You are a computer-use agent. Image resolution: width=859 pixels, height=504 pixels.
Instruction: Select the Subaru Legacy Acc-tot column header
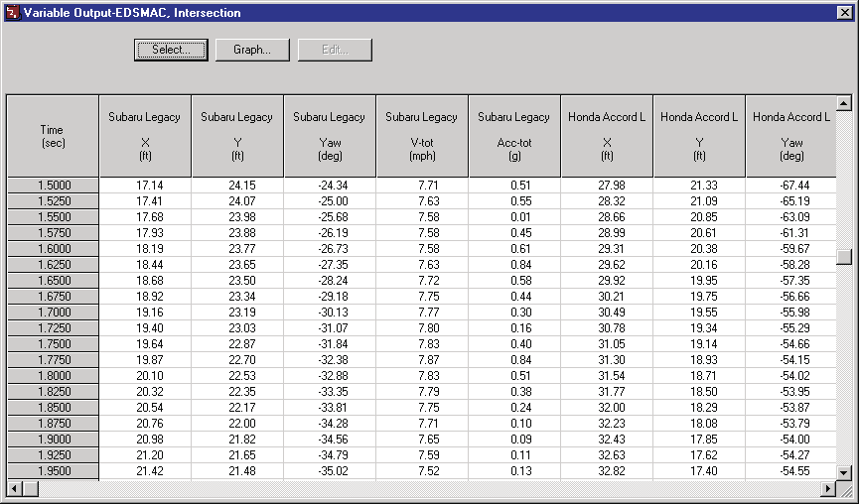(514, 136)
